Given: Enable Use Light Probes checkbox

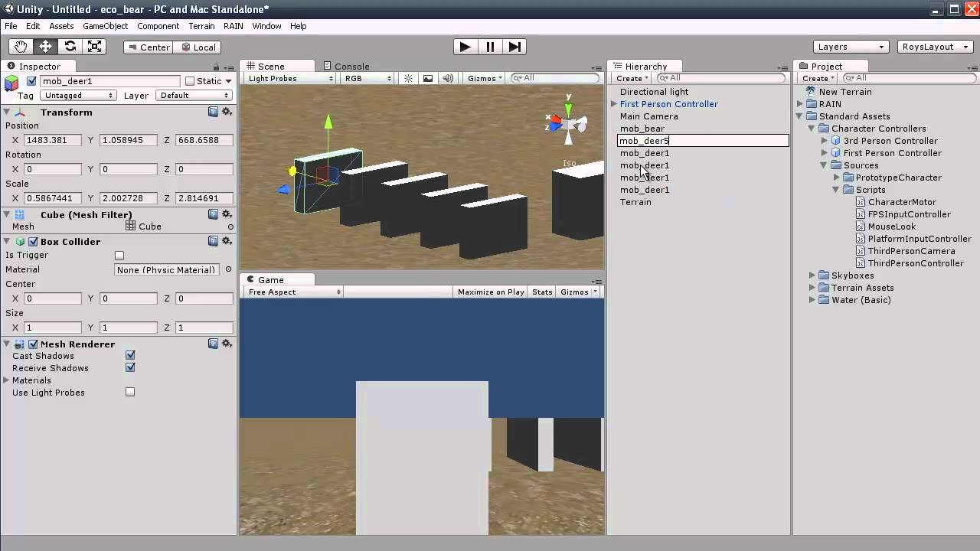Looking at the screenshot, I should point(130,392).
